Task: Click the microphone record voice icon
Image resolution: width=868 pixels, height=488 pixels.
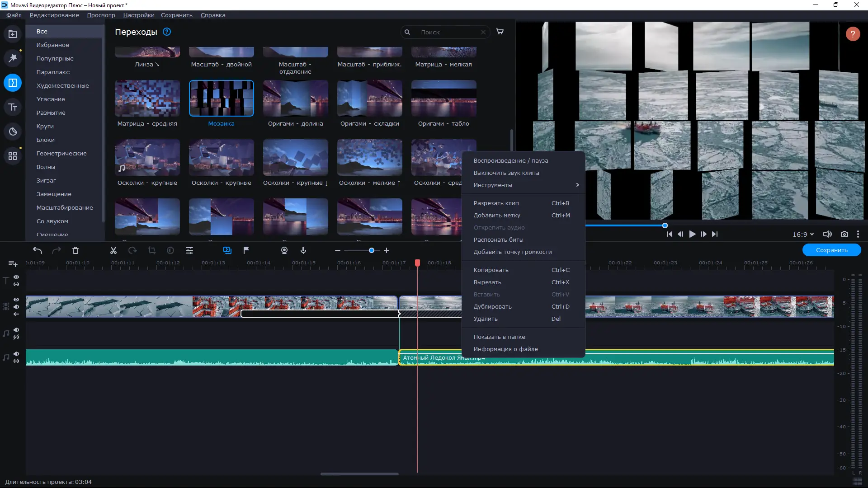Action: (303, 250)
